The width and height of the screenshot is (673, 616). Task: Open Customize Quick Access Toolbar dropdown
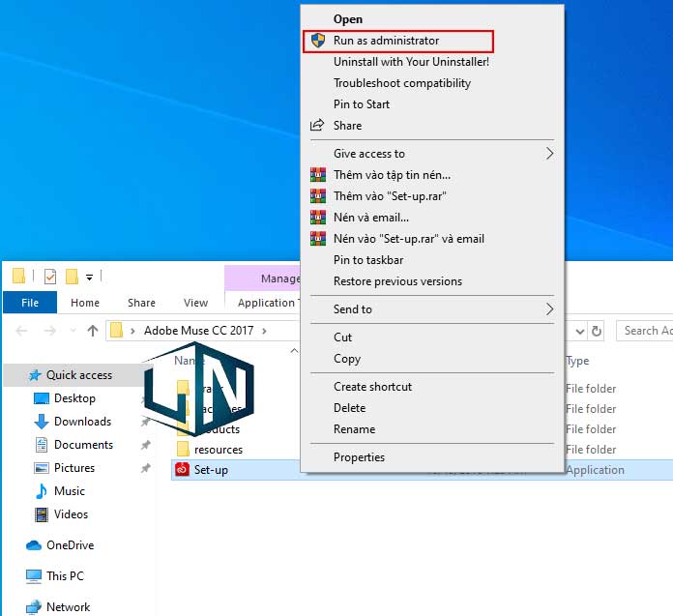point(89,278)
